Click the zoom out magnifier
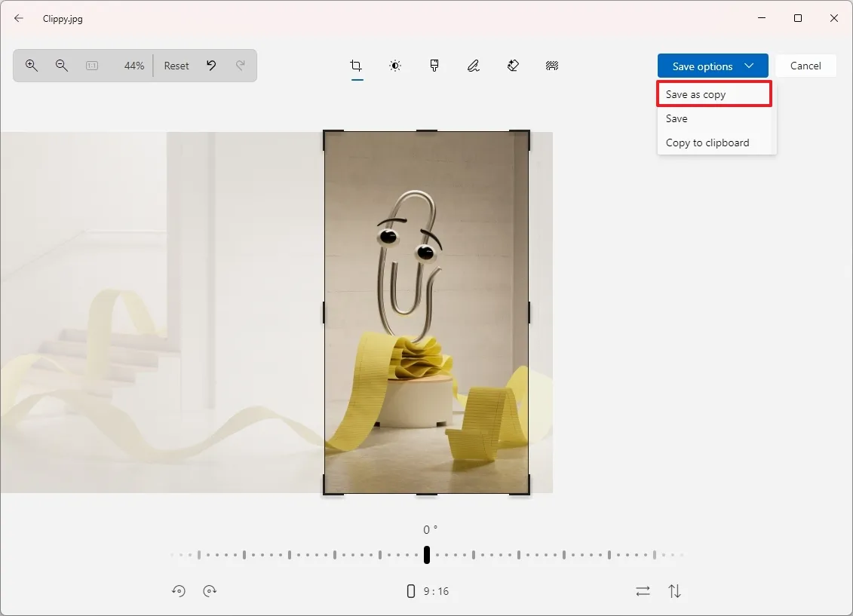 62,66
